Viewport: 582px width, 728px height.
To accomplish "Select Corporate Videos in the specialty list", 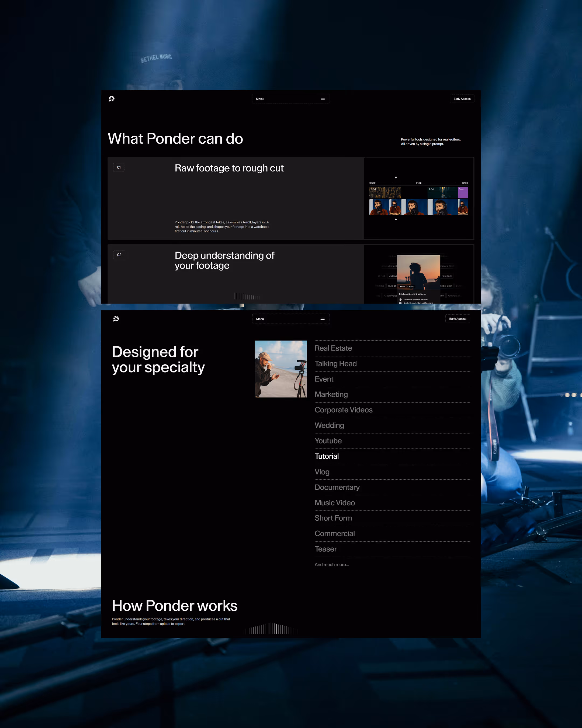I will pos(344,410).
